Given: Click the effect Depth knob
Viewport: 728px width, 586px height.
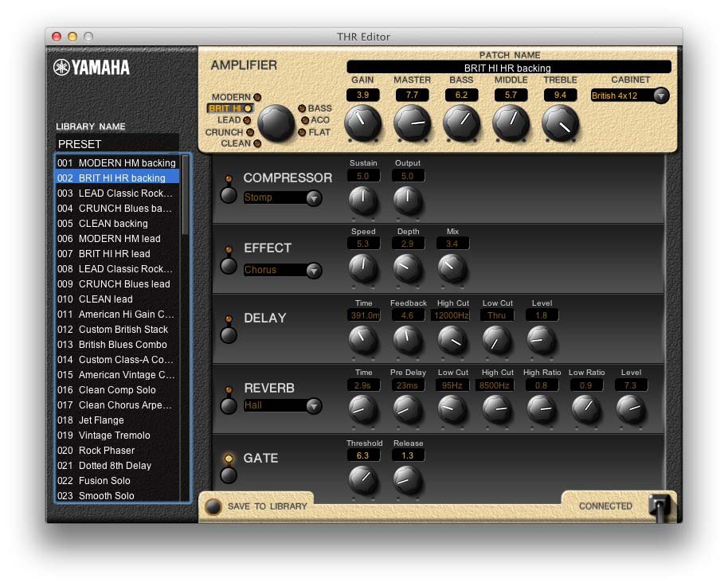Looking at the screenshot, I should tap(407, 268).
